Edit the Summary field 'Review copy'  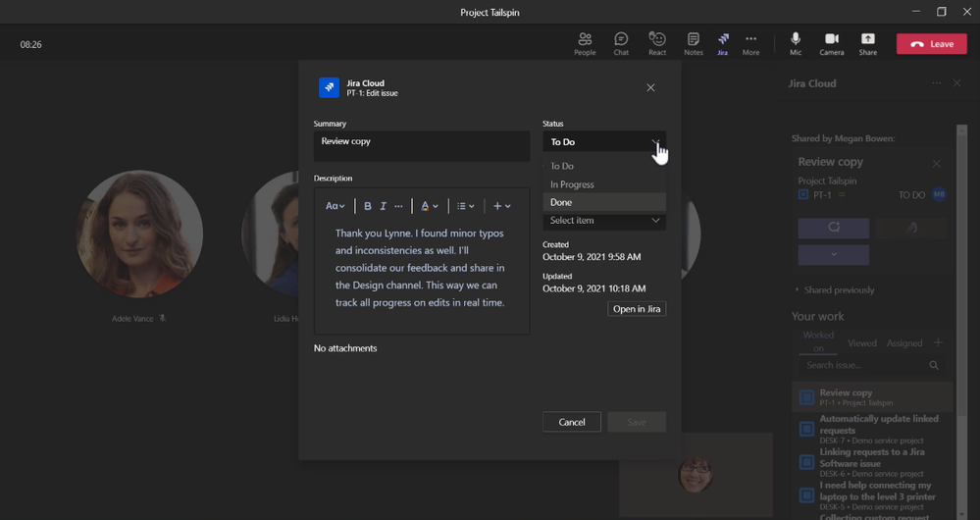click(x=422, y=146)
